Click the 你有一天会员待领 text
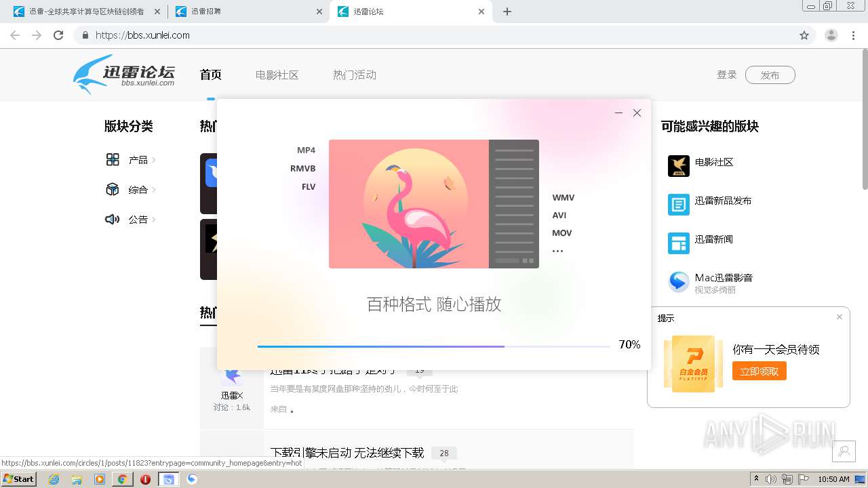The width and height of the screenshot is (868, 488). pos(776,350)
